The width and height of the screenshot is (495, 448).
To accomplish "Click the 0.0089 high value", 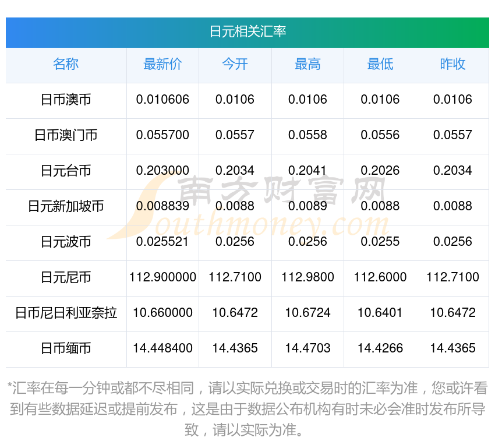I will coord(307,206).
